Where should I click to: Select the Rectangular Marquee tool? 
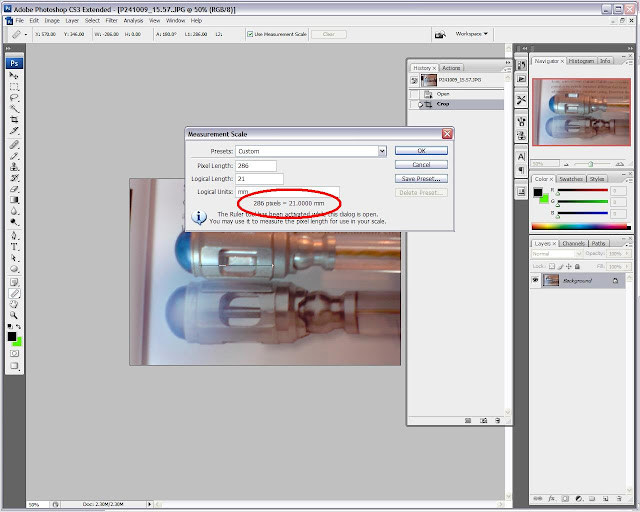(x=14, y=87)
